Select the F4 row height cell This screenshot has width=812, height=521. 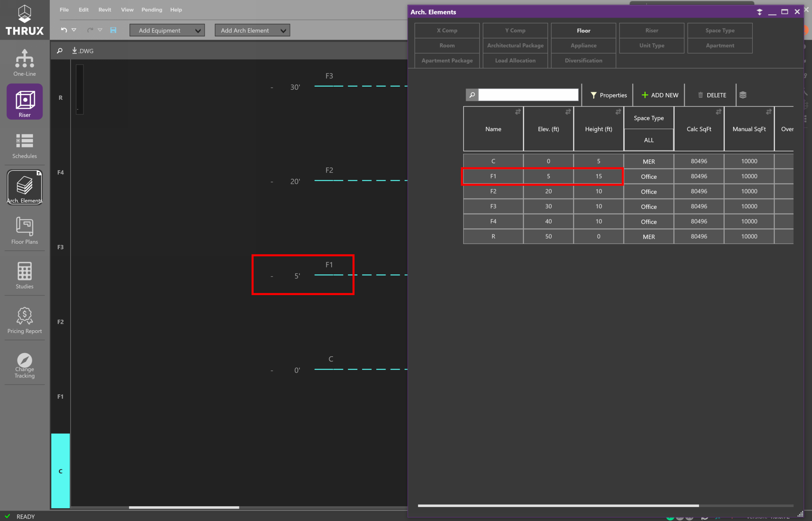point(598,222)
